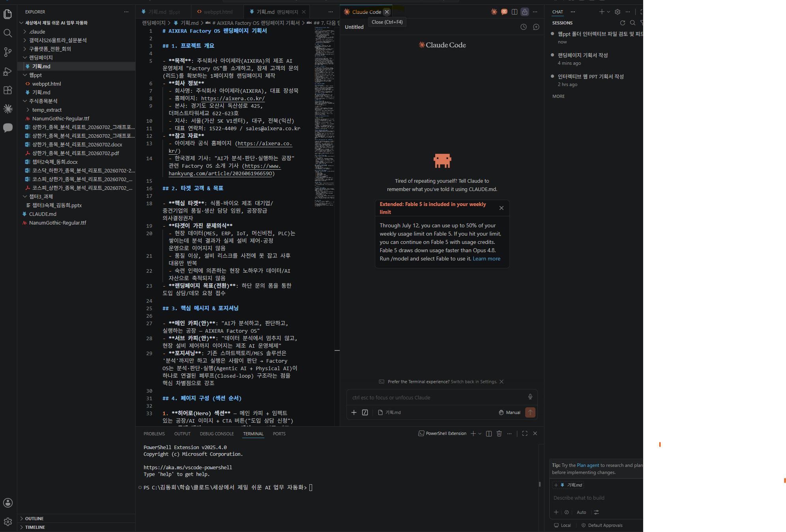Click the microphone icon in the Claude prompt
The height and width of the screenshot is (532, 786).
530,397
